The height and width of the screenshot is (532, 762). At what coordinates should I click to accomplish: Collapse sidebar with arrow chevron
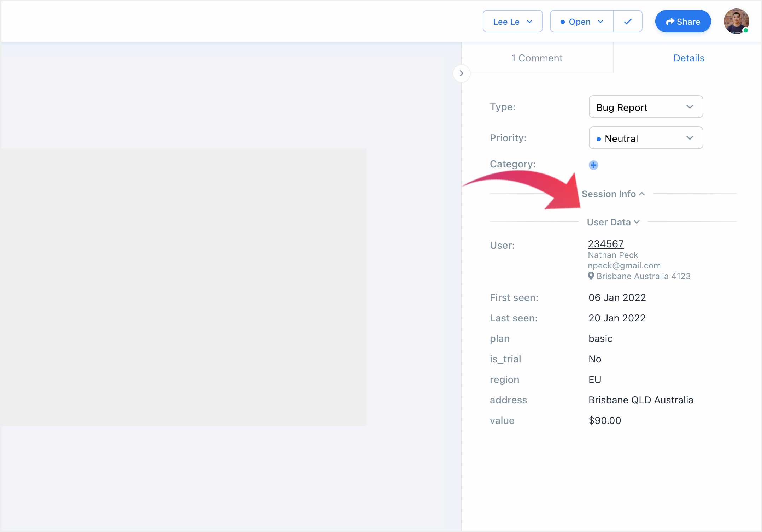coord(461,73)
